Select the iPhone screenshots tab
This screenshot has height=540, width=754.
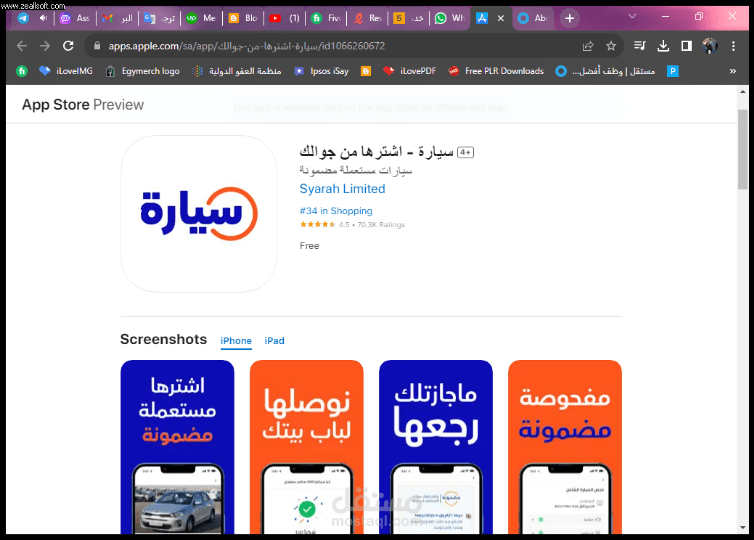click(236, 340)
